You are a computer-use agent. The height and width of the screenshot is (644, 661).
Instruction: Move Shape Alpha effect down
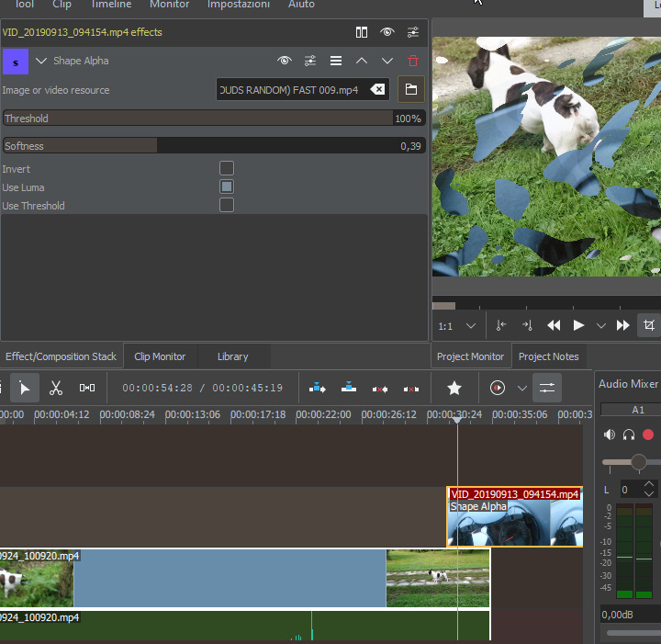click(x=387, y=62)
